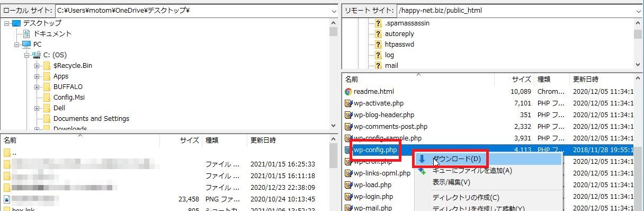Expand the BUFFALO folder node
The width and height of the screenshot is (644, 211).
click(37, 87)
